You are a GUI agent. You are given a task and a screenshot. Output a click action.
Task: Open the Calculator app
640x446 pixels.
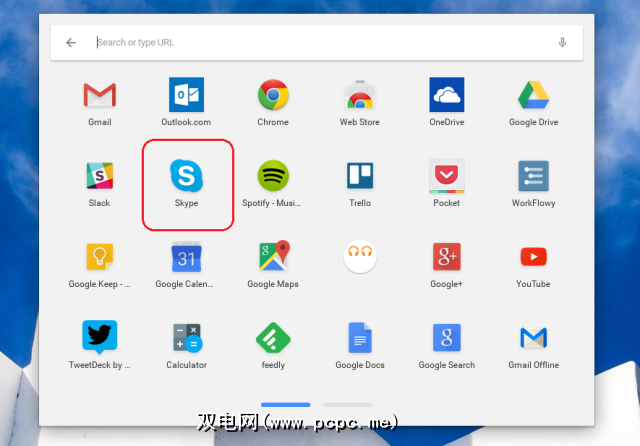point(187,338)
